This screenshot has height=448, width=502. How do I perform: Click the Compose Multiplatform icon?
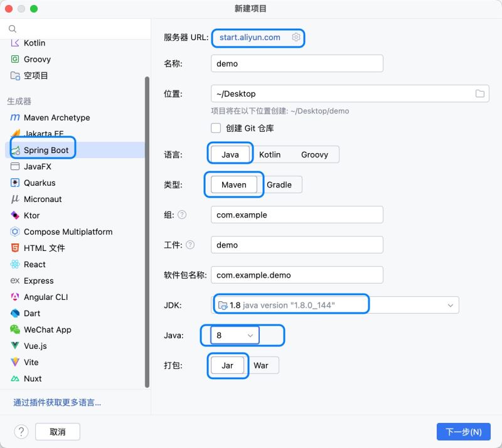pyautogui.click(x=15, y=232)
